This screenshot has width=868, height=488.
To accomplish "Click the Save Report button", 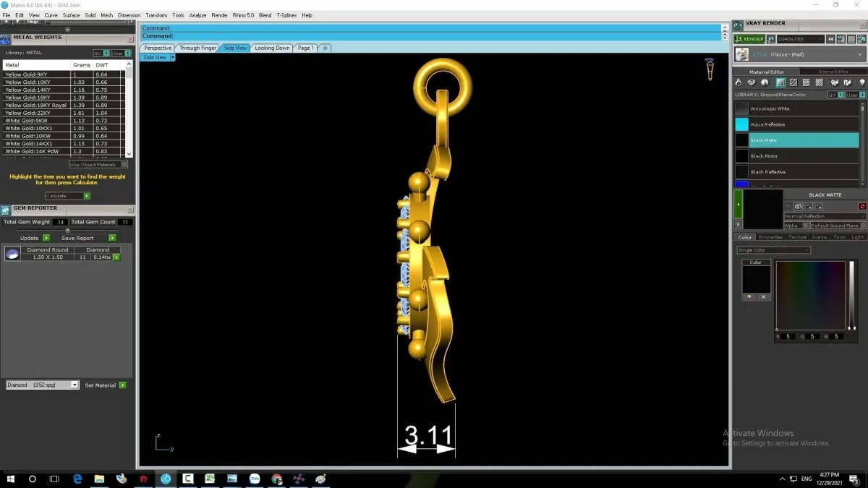I will tap(88, 238).
